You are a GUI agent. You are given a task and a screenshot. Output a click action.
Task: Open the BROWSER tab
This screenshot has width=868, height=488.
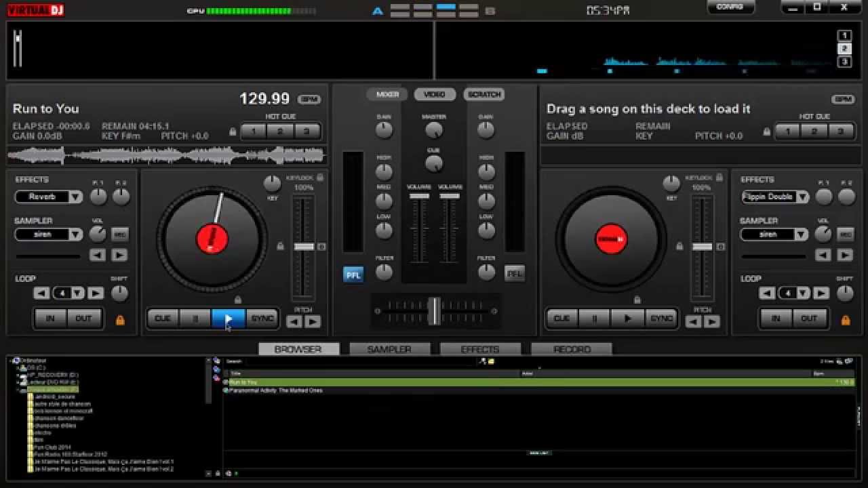pos(298,349)
